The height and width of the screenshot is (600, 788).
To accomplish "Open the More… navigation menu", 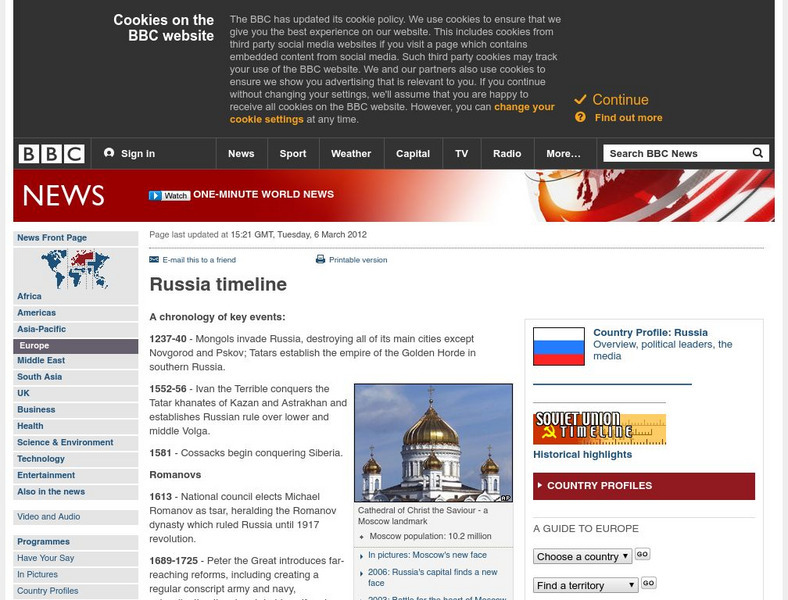I will tap(563, 154).
